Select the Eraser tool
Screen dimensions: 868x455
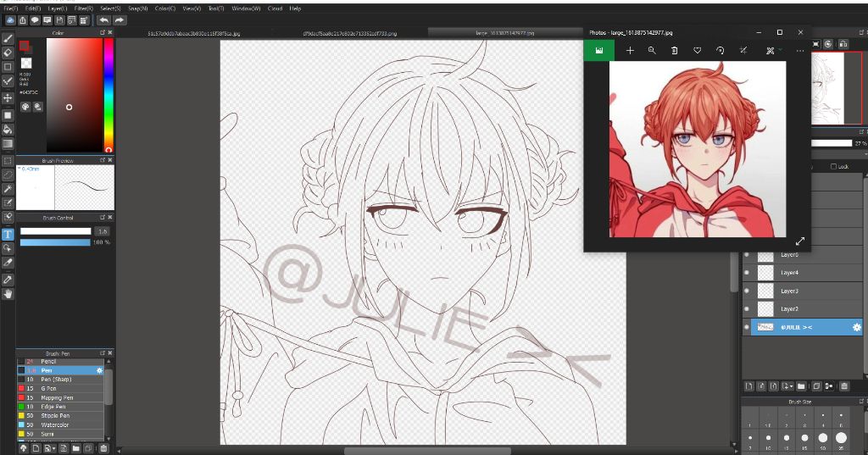point(8,53)
